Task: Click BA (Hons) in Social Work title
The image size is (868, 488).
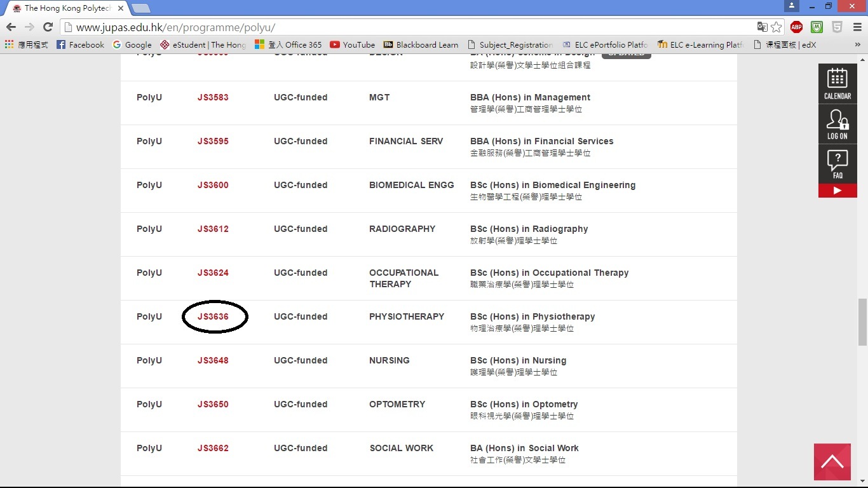Action: (525, 448)
